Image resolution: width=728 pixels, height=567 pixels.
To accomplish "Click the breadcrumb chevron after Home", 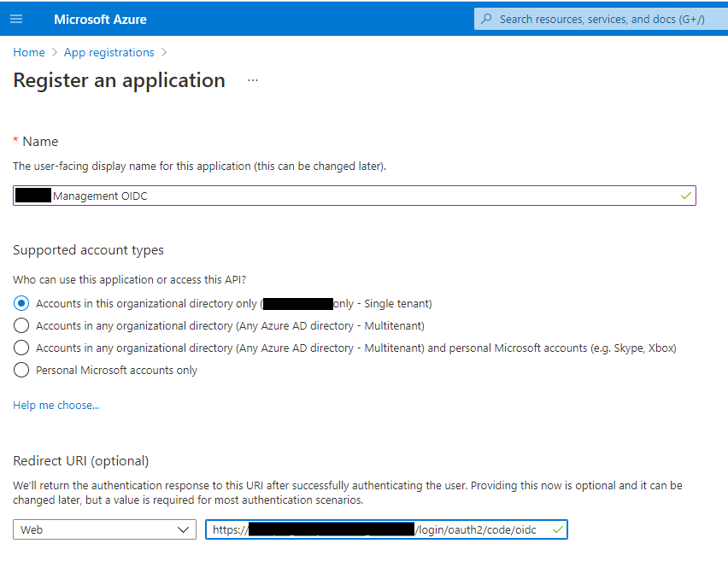I will point(55,52).
